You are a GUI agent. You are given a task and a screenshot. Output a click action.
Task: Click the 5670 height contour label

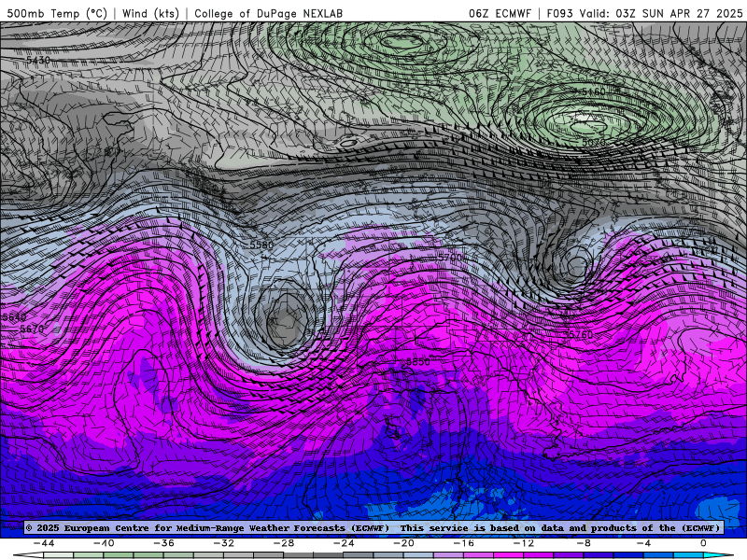click(32, 329)
